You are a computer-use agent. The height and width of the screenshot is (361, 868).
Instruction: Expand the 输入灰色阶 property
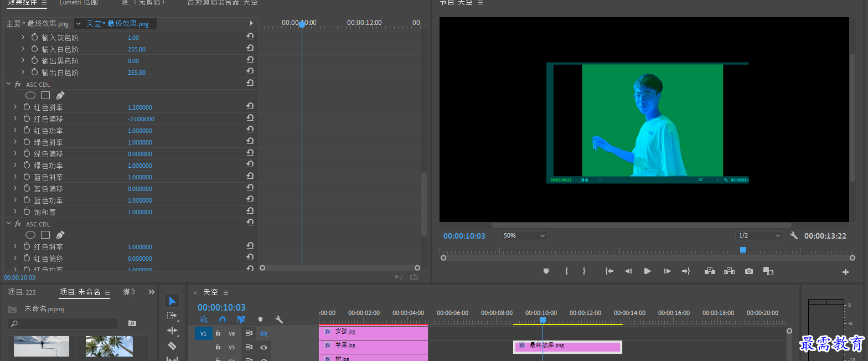tap(23, 37)
